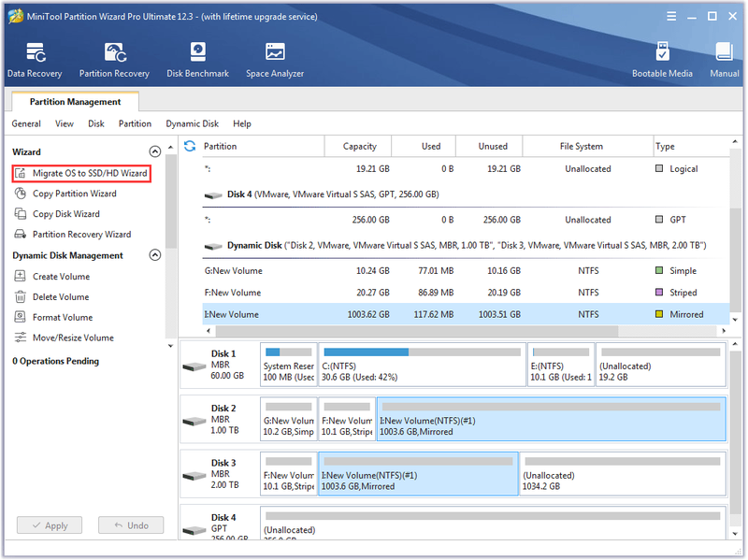Click the Undo button
The height and width of the screenshot is (560, 748).
pyautogui.click(x=131, y=525)
